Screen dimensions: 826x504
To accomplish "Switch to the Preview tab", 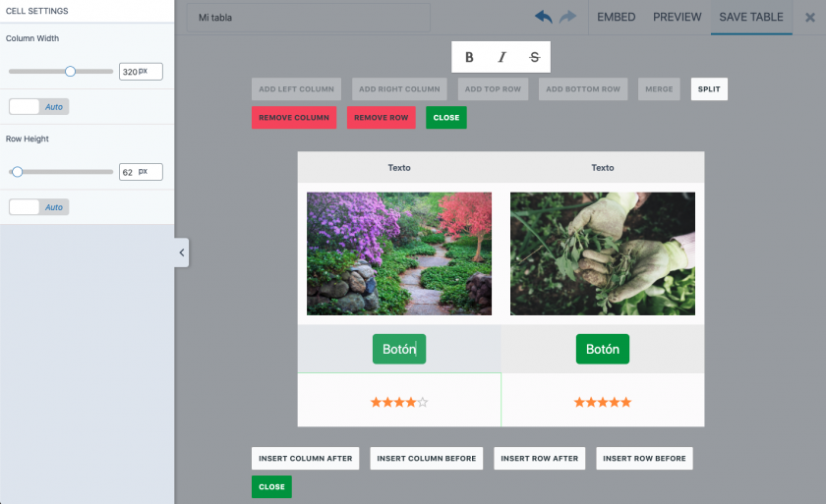I will 677,17.
